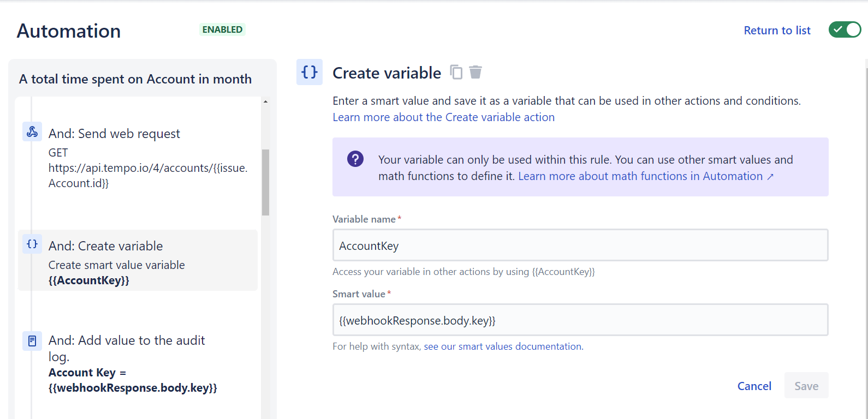868x419 pixels.
Task: Focus the Smart value text field
Action: click(x=580, y=320)
